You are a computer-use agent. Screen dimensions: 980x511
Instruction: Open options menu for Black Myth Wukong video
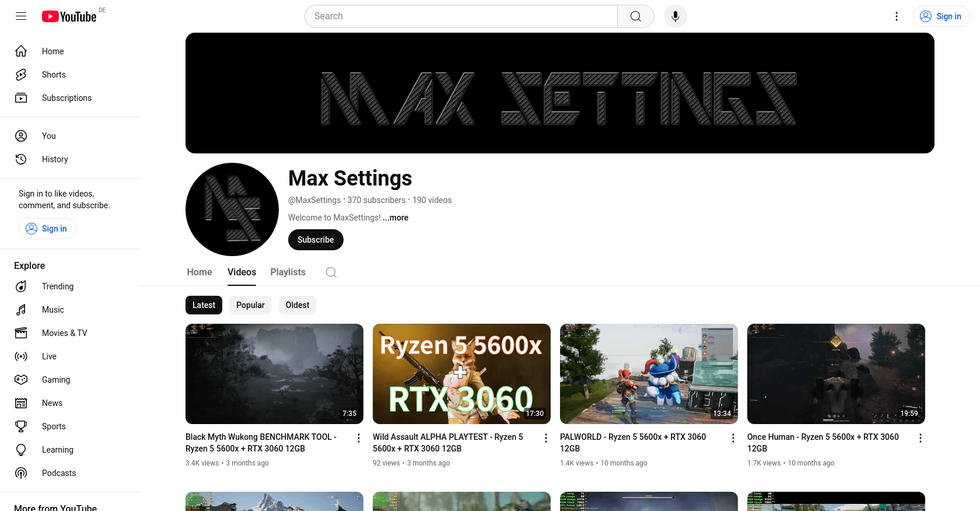(359, 438)
